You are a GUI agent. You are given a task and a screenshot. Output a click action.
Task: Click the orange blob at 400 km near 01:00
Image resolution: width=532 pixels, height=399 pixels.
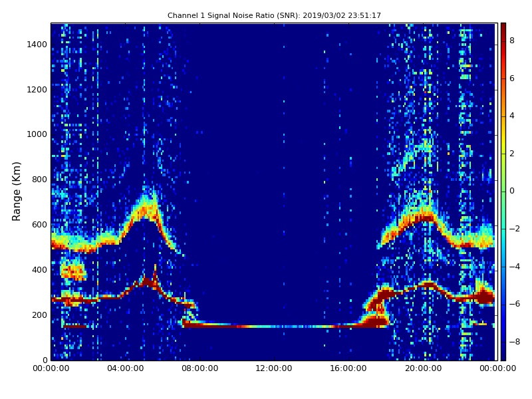tap(73, 271)
